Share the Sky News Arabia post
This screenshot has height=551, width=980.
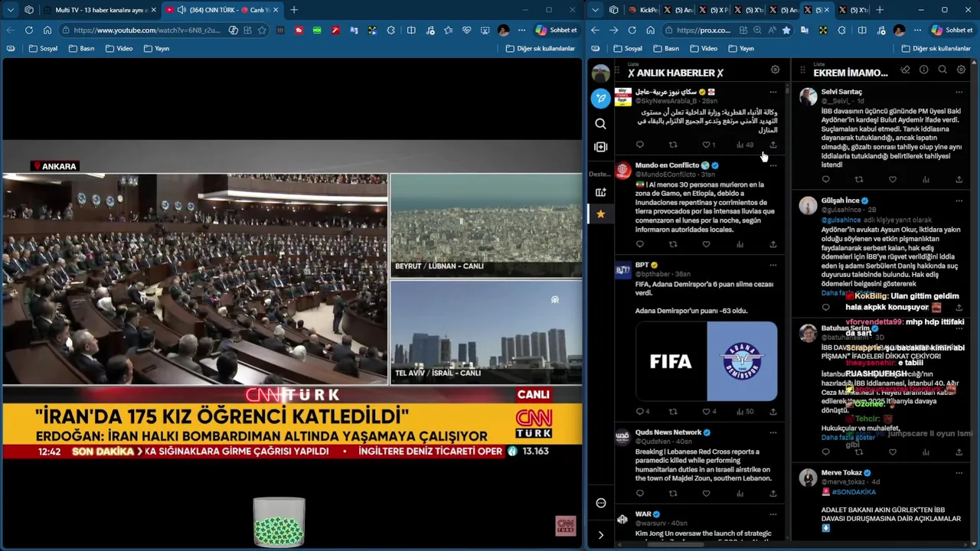[x=773, y=145]
